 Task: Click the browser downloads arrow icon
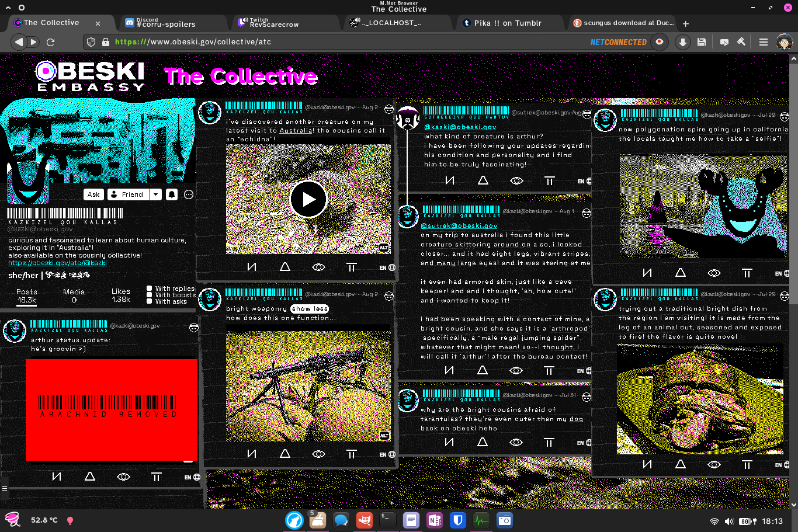(682, 42)
